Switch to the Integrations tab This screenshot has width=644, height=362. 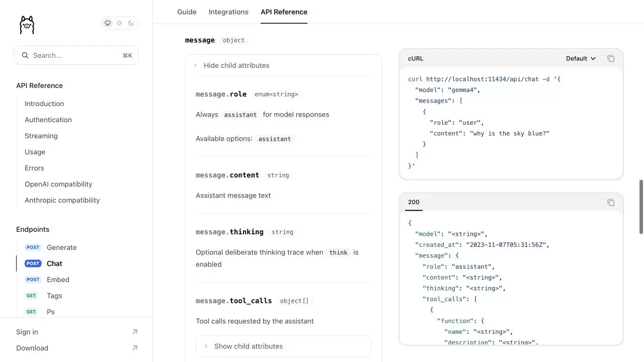click(x=228, y=12)
